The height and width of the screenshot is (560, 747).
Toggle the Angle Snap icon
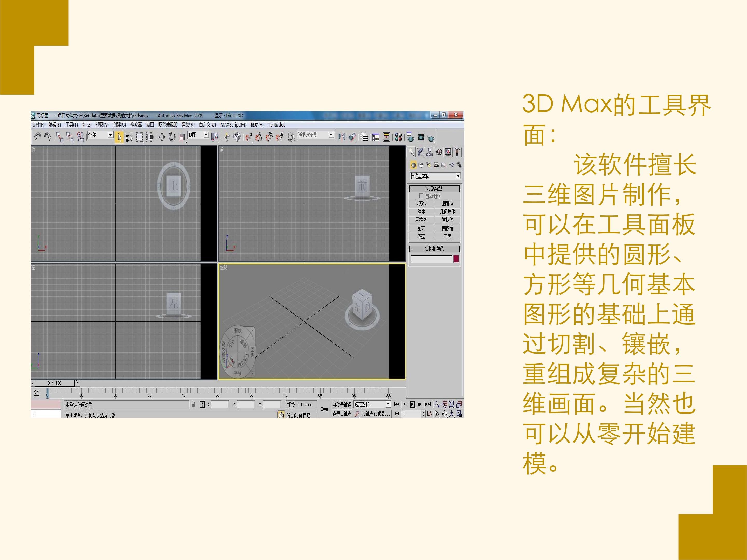tap(259, 137)
